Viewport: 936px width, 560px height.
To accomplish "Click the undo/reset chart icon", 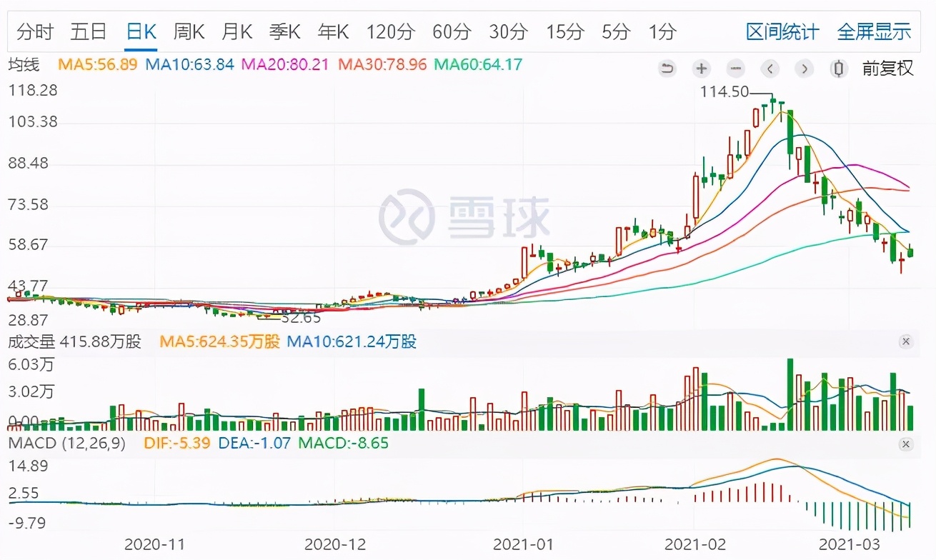I will click(667, 69).
